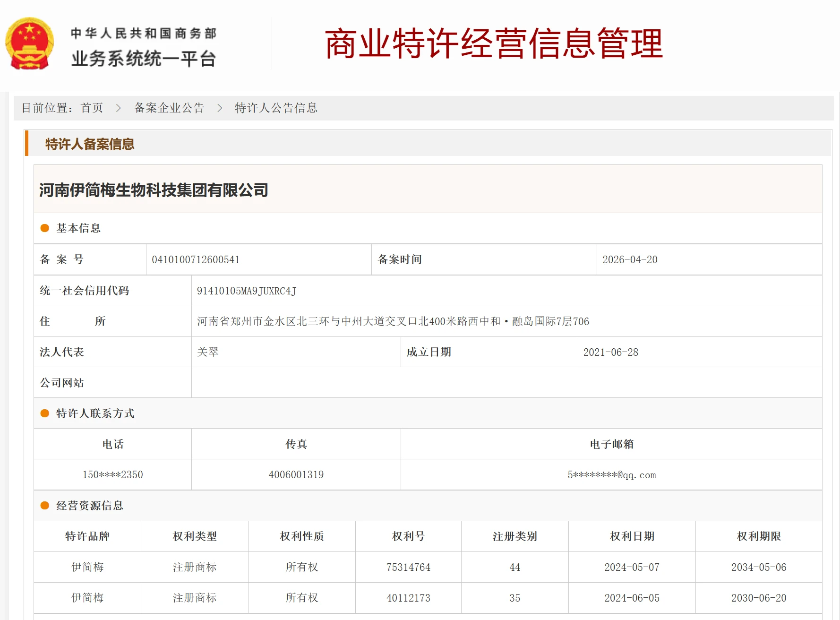Click the 经营资源信息 section header
Screen dimensions: 840x620
tap(90, 506)
